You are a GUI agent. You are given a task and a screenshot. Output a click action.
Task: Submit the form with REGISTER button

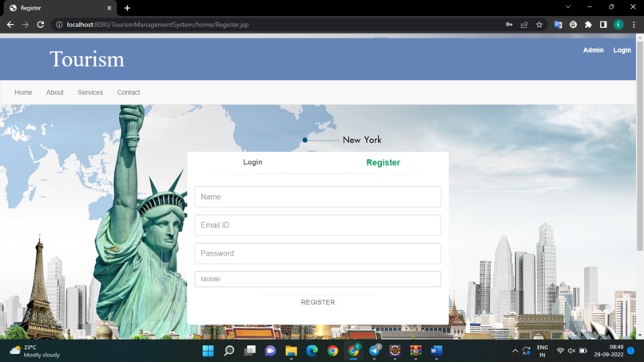tap(318, 302)
